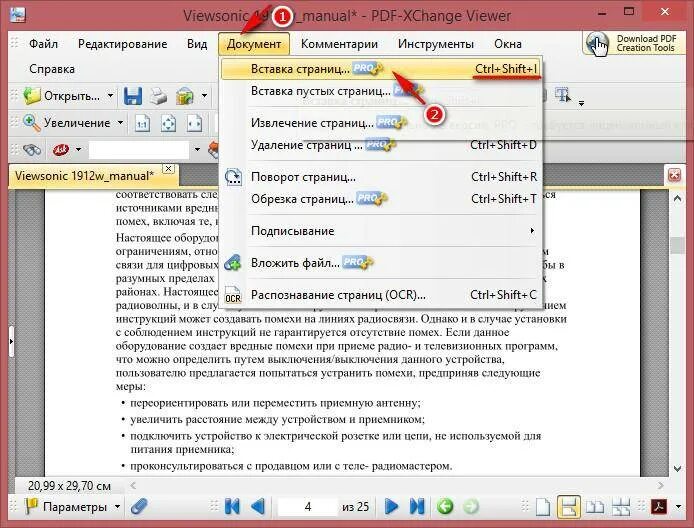This screenshot has height=528, width=694.
Task: Choose Распознавание страниц (OCR) item
Action: coord(381,295)
